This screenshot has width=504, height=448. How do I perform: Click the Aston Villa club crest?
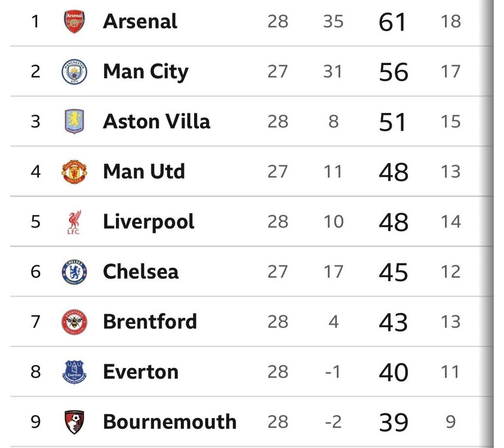(x=74, y=122)
